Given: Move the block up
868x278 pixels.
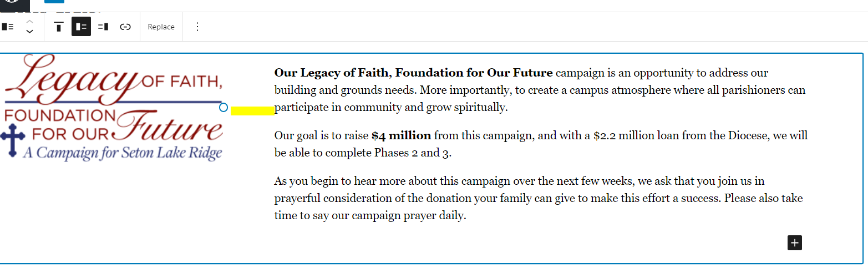Looking at the screenshot, I should click(30, 22).
